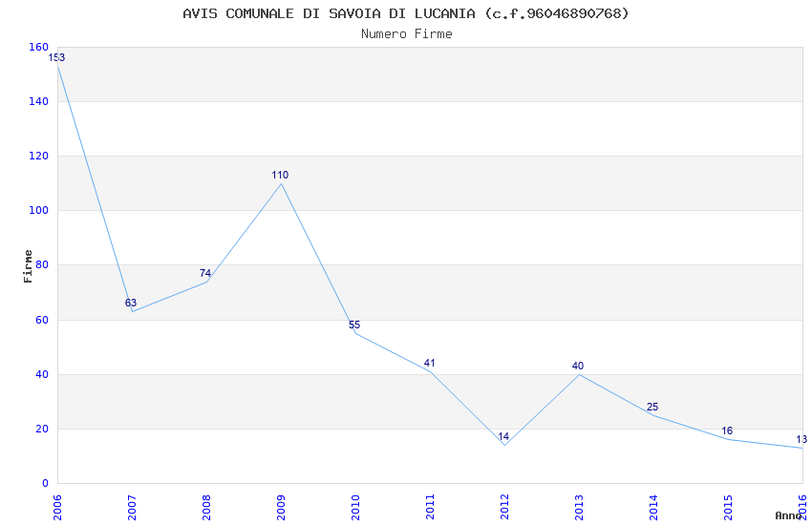Click the data label 40 for 2013
Viewport: 812px width, 525px height.
point(578,366)
